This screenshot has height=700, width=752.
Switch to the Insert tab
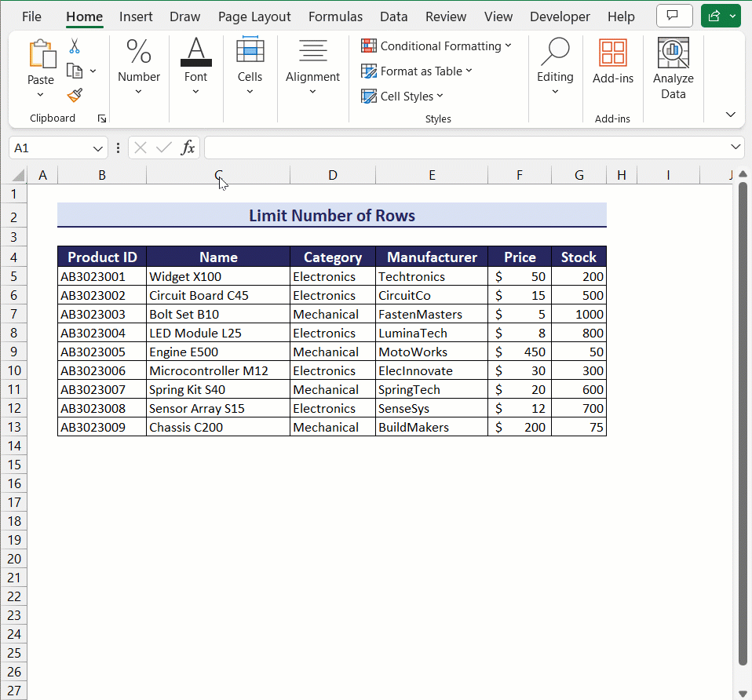click(136, 16)
